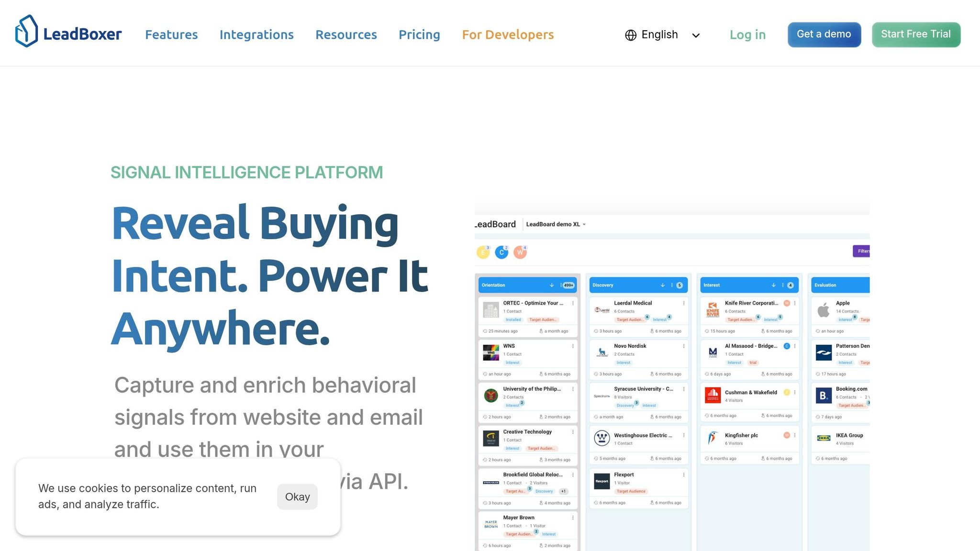This screenshot has height=551, width=980.
Task: Open the Integrations menu item
Action: pyautogui.click(x=256, y=35)
